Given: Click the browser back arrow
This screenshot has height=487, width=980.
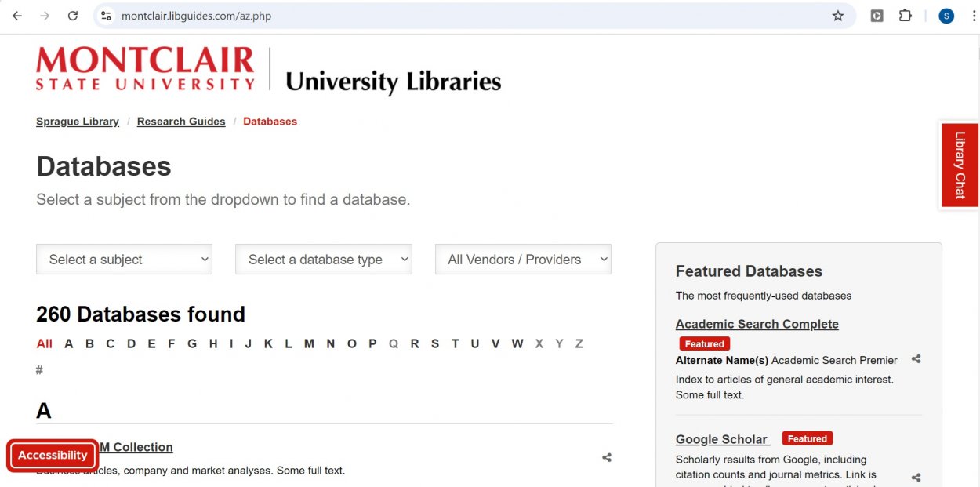Looking at the screenshot, I should [x=16, y=15].
